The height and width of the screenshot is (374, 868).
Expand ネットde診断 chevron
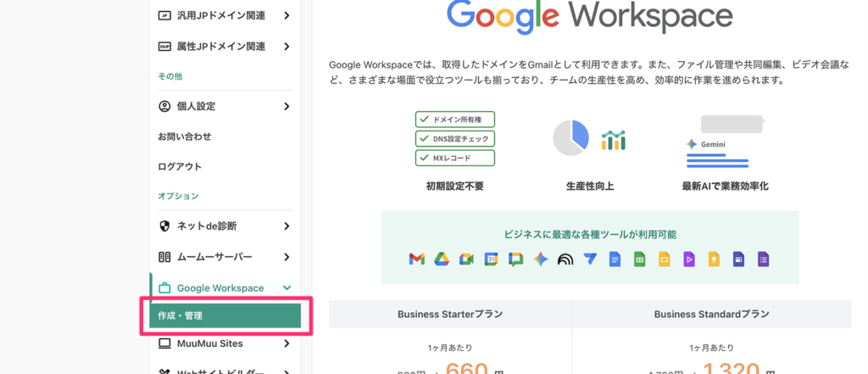pyautogui.click(x=287, y=226)
